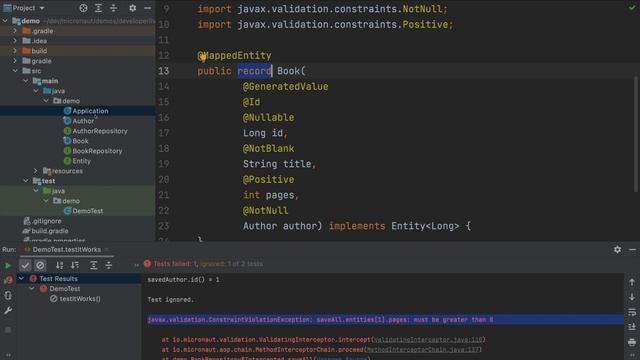640x360 pixels.
Task: Collapse all in Project tool window
Action: pyautogui.click(x=113, y=8)
